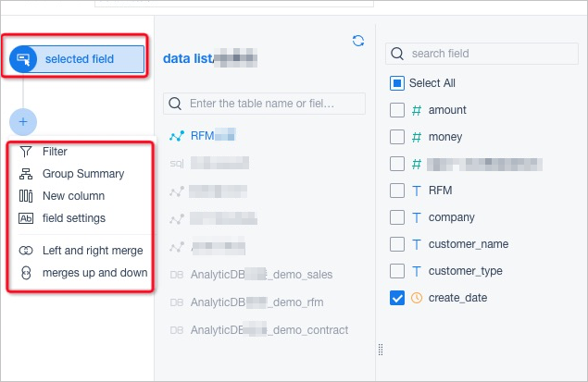This screenshot has width=588, height=382.
Task: Click the New column icon
Action: (26, 196)
